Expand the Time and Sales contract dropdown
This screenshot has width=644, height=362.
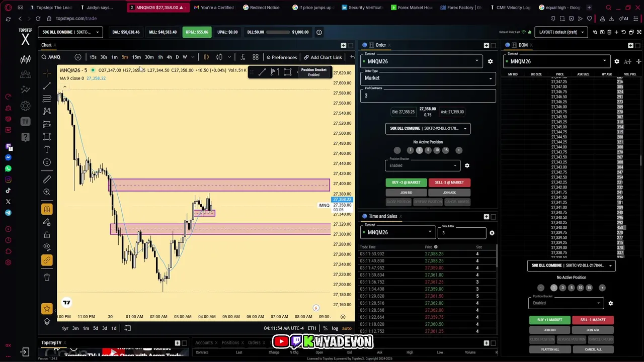pos(397,232)
